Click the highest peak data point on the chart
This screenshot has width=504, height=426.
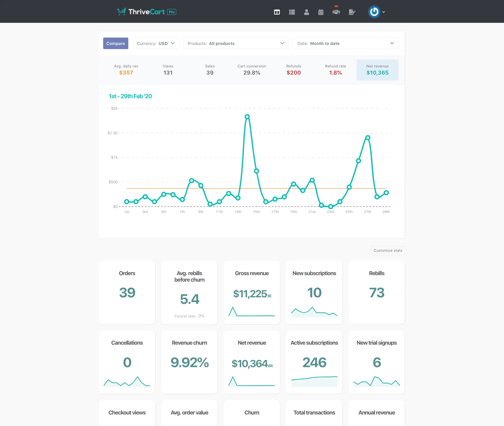247,117
